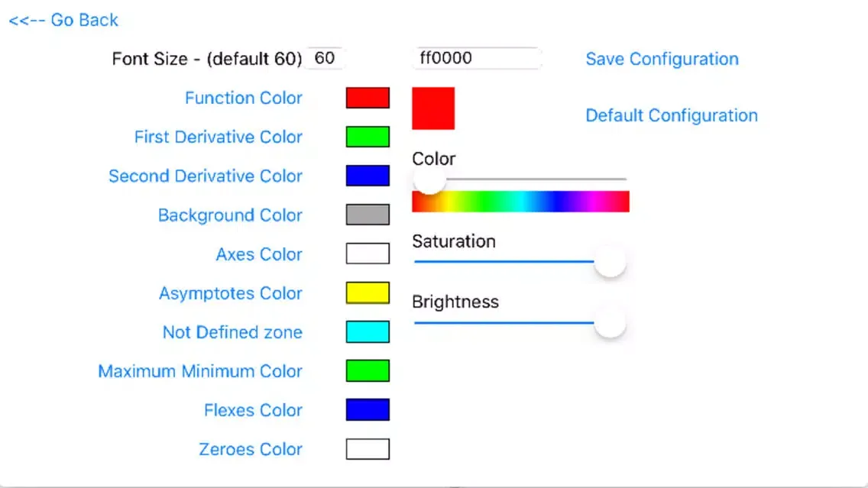Click the cyan Not Defined zone swatch
This screenshot has height=488, width=868.
click(x=368, y=331)
